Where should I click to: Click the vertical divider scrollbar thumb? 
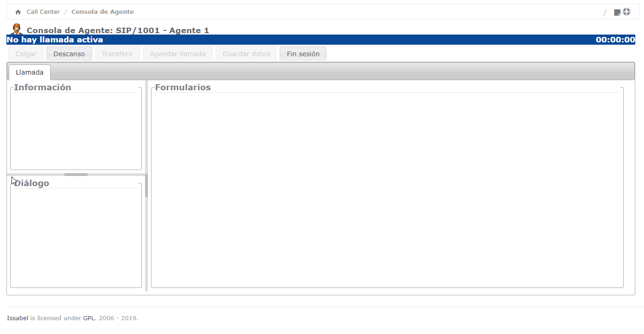coord(146,186)
